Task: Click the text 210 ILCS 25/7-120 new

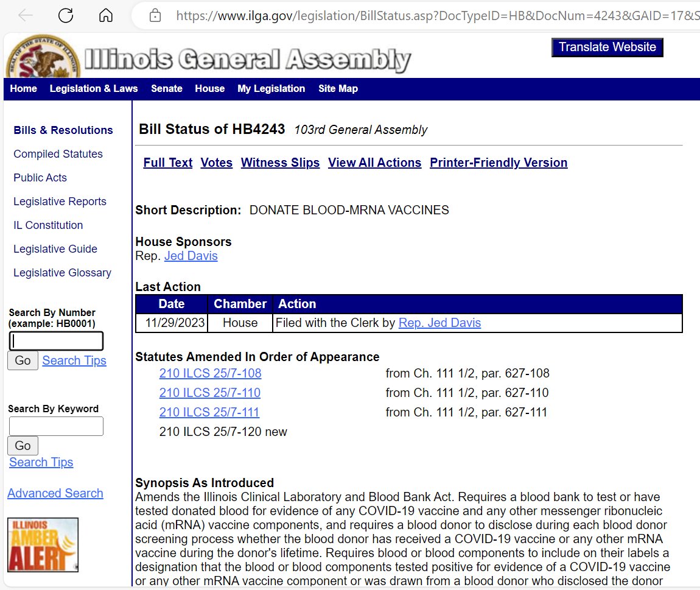Action: pyautogui.click(x=223, y=432)
